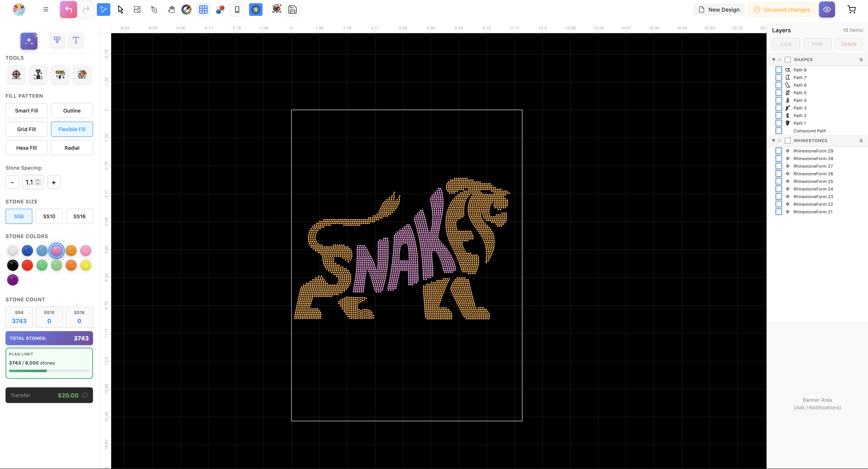This screenshot has width=868, height=469.
Task: Click the pink undo arrow button
Action: point(68,10)
